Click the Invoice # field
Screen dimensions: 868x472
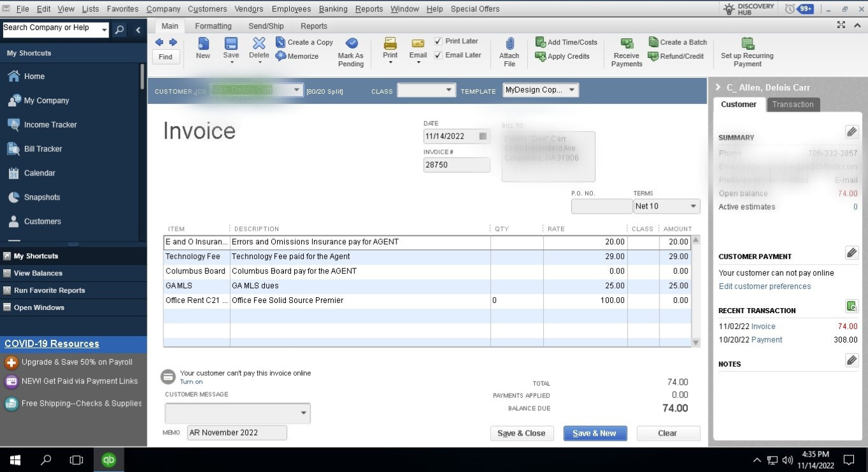tap(456, 165)
